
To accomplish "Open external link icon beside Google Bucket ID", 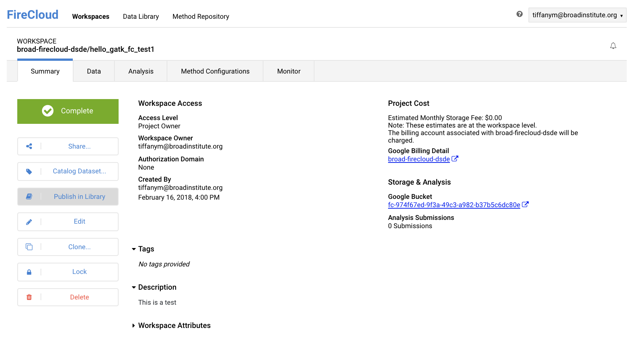I will pyautogui.click(x=525, y=205).
